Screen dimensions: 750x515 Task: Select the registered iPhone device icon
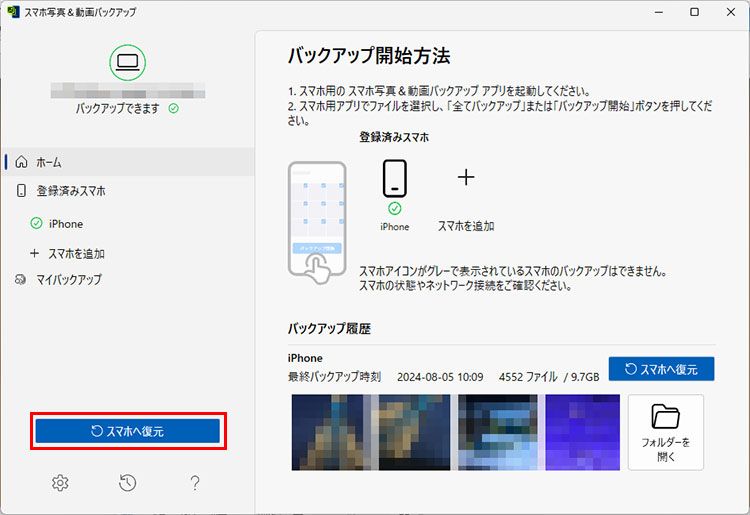pos(394,178)
